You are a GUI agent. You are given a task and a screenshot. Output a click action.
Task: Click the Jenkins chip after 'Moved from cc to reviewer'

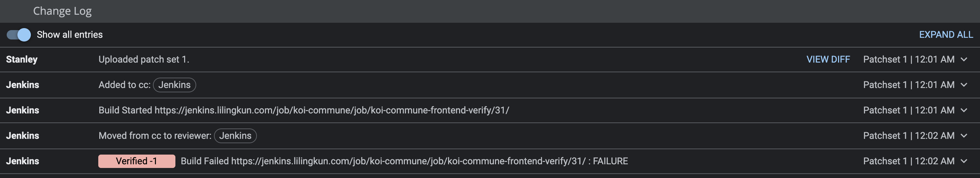point(235,136)
